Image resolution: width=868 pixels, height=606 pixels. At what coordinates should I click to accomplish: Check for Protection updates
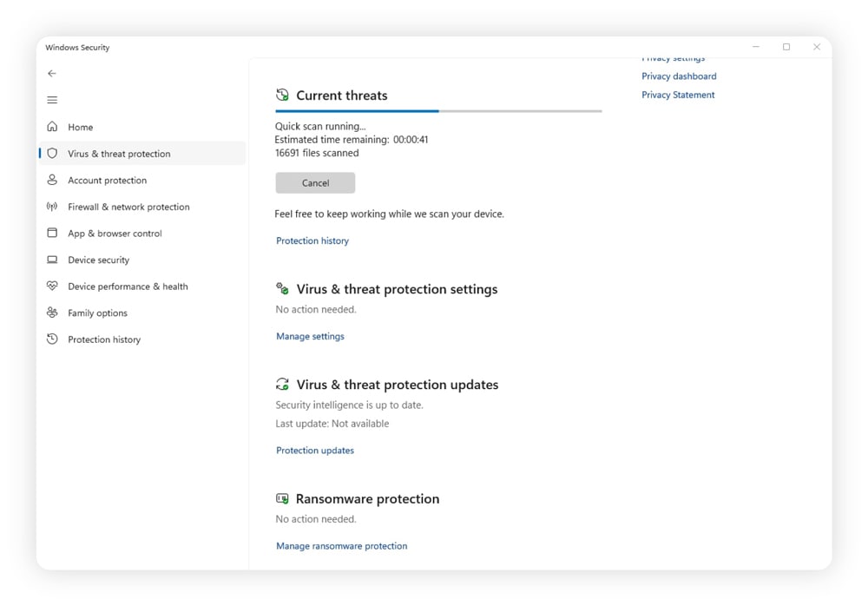coord(314,450)
